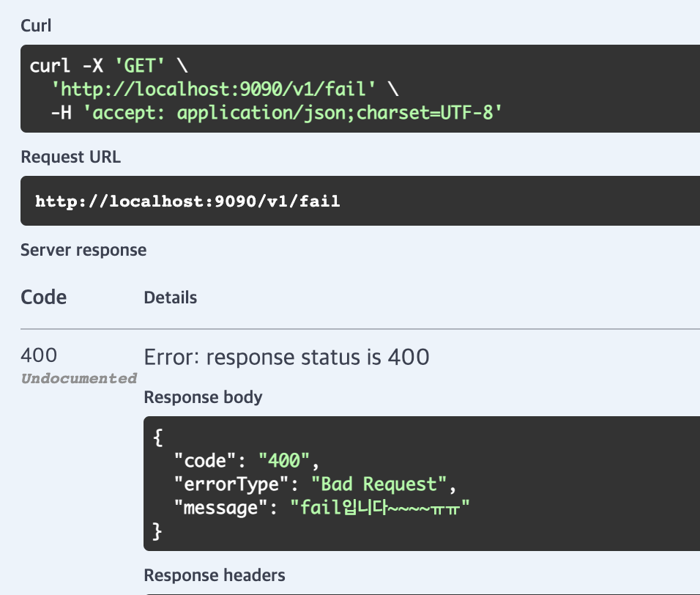The image size is (700, 595).
Task: Click the Response headers label
Action: coord(215,575)
